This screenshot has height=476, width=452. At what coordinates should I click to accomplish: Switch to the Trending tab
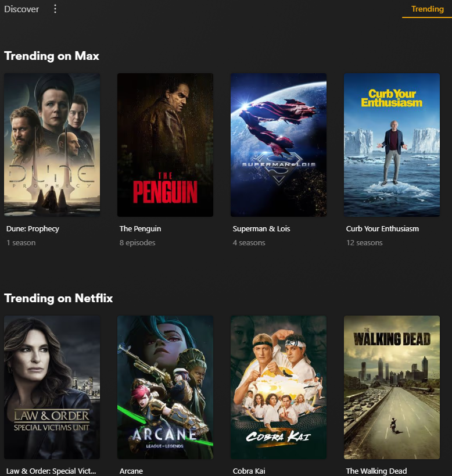click(427, 9)
